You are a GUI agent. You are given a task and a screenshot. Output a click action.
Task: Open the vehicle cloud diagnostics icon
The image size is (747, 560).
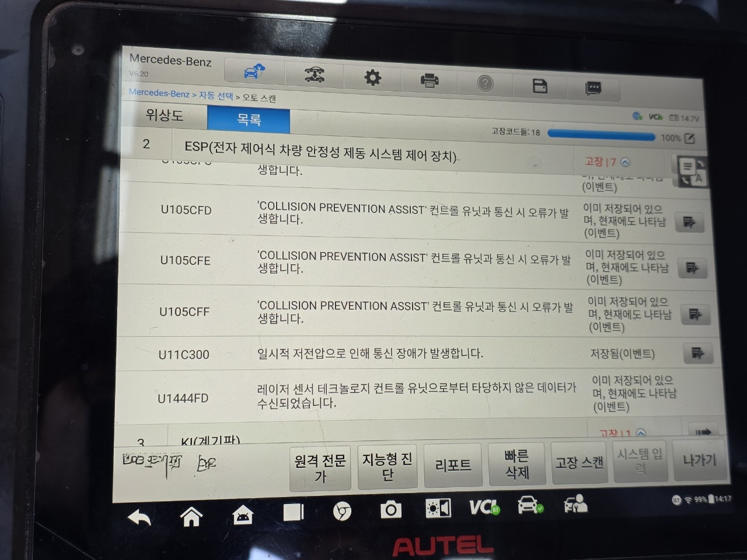254,72
